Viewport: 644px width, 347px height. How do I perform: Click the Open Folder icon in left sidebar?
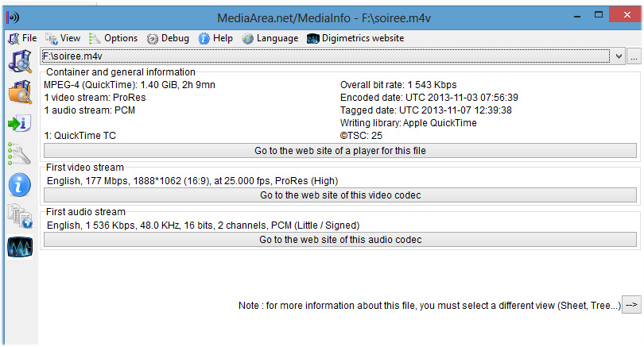[x=19, y=92]
